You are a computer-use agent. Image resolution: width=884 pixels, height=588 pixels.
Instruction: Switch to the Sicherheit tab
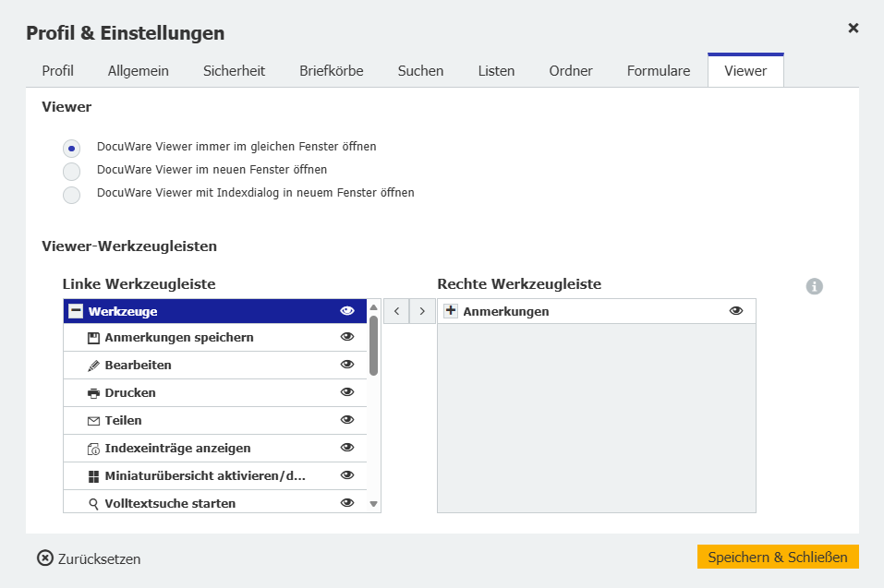[234, 71]
